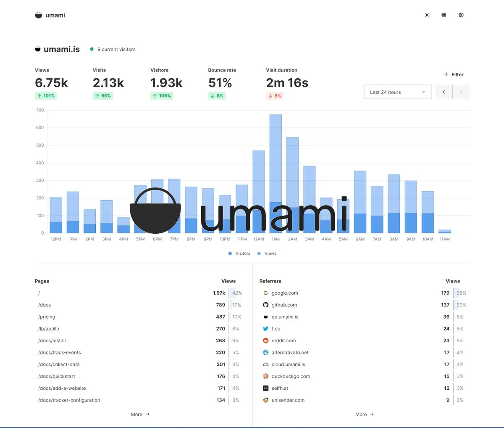Click the umami.is website favicon
Viewport: 504px width, 428px height.
tap(38, 49)
